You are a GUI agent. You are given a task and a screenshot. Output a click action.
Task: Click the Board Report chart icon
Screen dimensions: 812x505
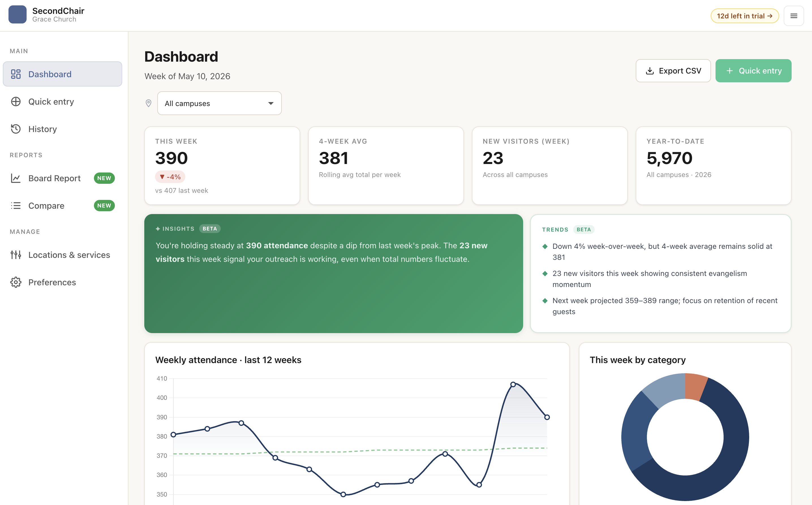point(16,178)
